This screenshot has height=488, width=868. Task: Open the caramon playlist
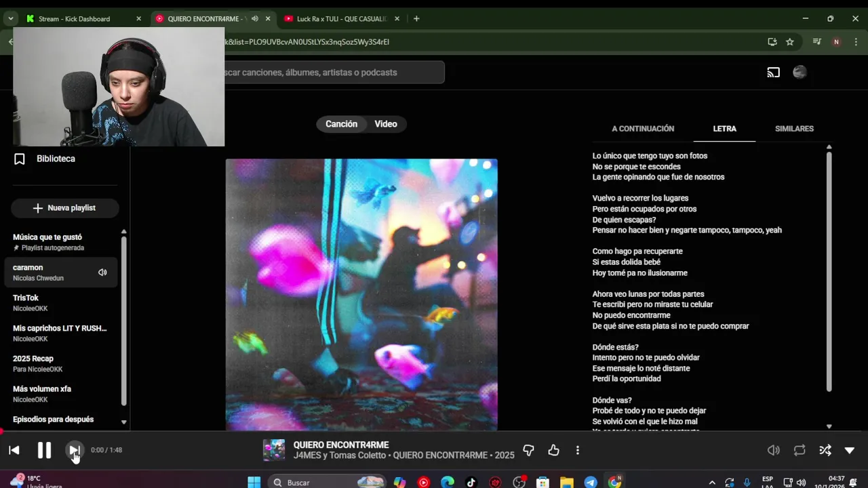61,272
